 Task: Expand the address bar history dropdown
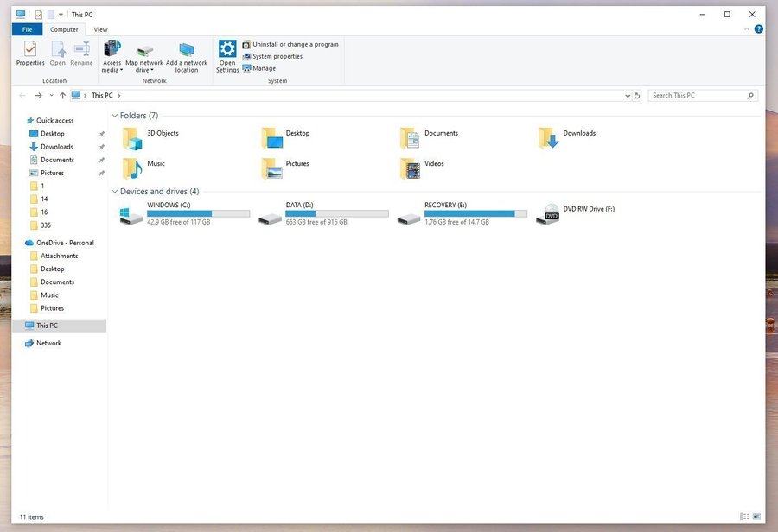click(627, 96)
